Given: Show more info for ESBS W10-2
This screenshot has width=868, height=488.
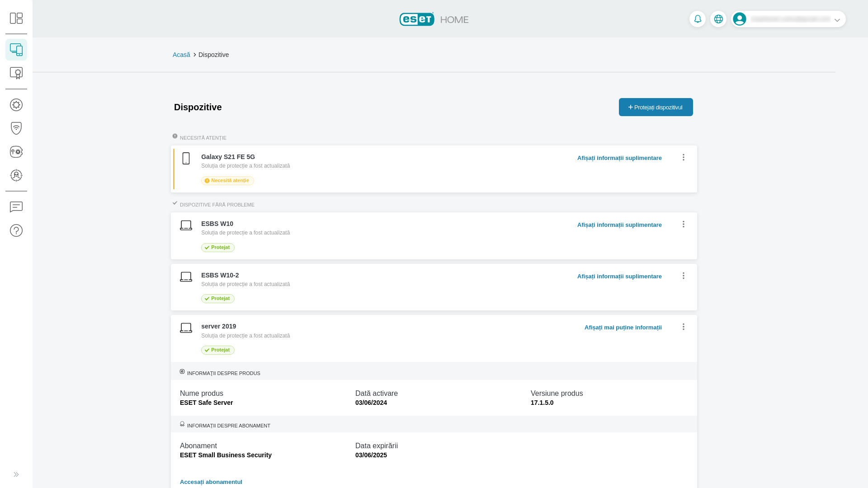Looking at the screenshot, I should coord(619,276).
